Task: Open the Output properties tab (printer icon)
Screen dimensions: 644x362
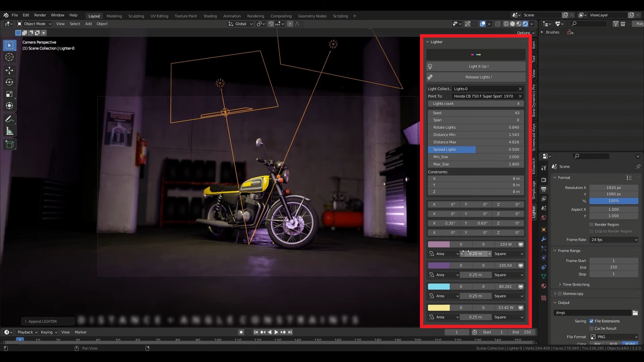Action: (x=543, y=189)
